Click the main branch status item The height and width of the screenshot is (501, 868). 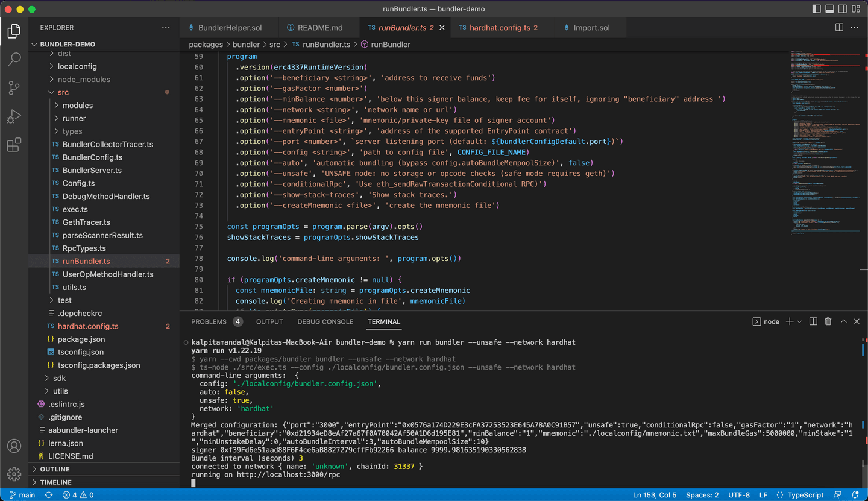pyautogui.click(x=22, y=495)
